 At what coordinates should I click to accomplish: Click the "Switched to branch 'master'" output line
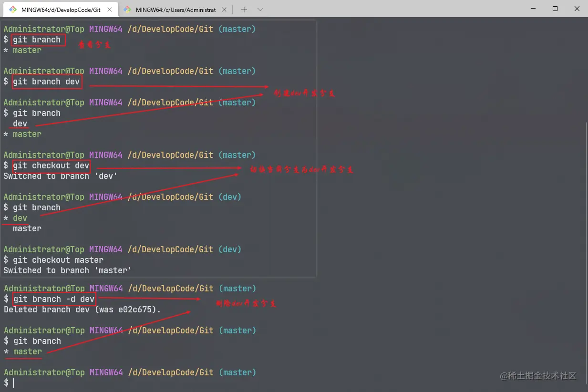coord(68,270)
